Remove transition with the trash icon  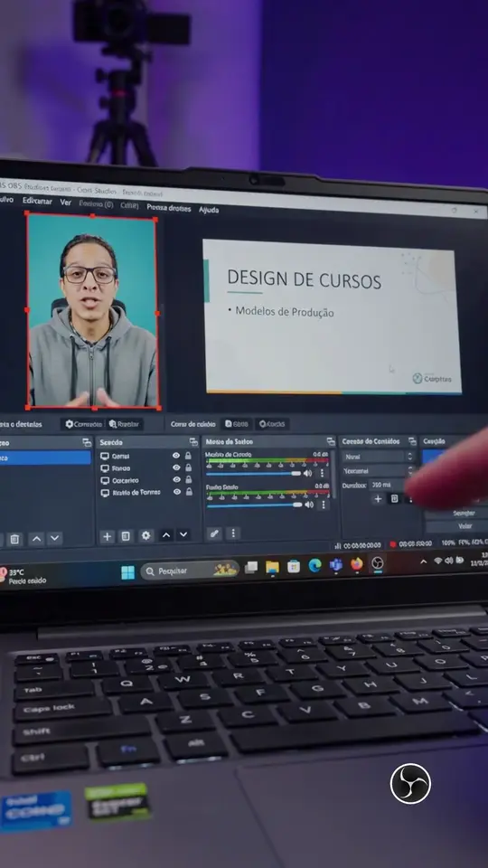[394, 499]
